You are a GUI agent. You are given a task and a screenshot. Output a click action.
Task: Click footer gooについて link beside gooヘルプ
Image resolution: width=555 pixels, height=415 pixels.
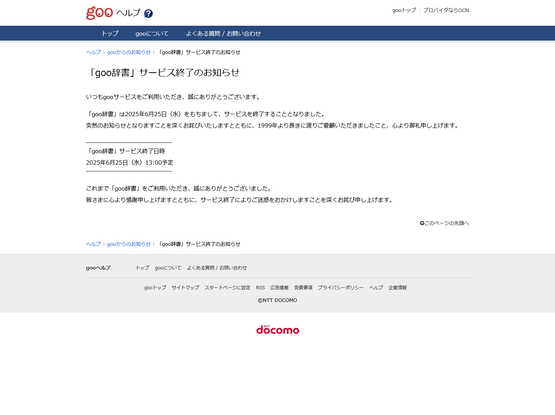tap(168, 268)
